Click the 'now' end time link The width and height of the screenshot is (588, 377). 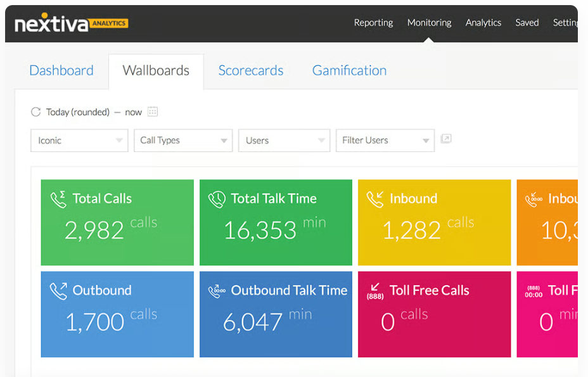click(134, 112)
